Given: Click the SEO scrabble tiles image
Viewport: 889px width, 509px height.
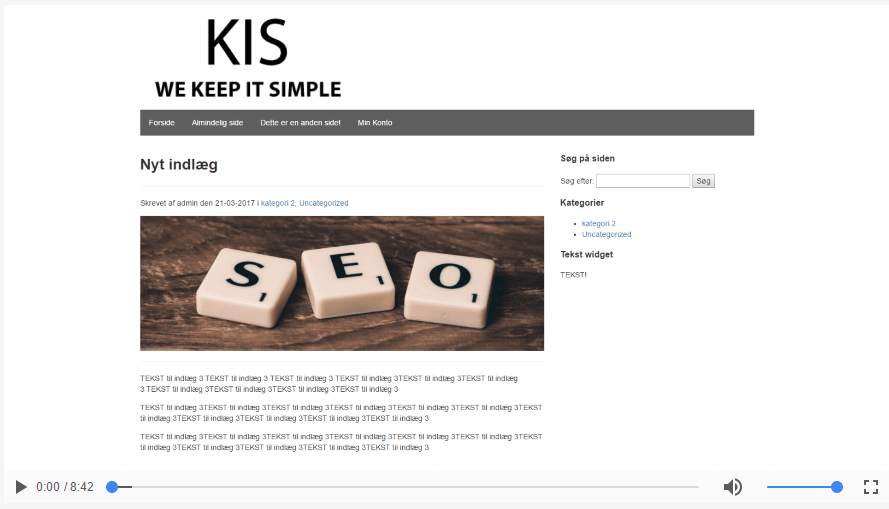Looking at the screenshot, I should [x=342, y=283].
